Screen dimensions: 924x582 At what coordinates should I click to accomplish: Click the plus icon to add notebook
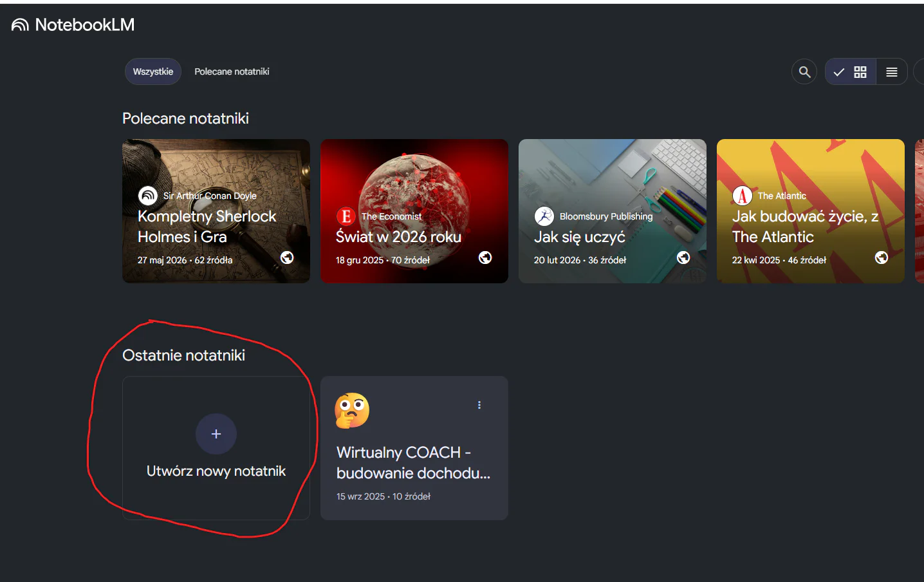coord(216,434)
